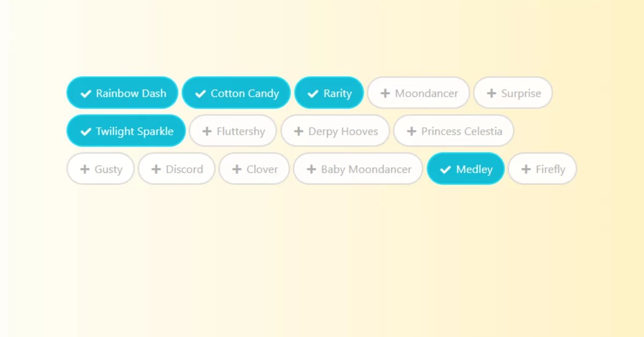Click the plus icon on Discord
This screenshot has height=337, width=644.
click(x=155, y=169)
